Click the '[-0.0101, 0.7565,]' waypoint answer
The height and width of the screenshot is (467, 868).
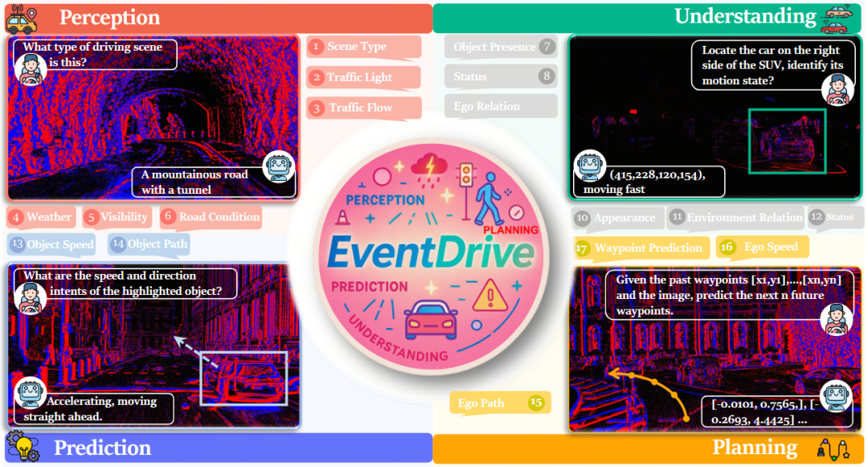pos(777,412)
